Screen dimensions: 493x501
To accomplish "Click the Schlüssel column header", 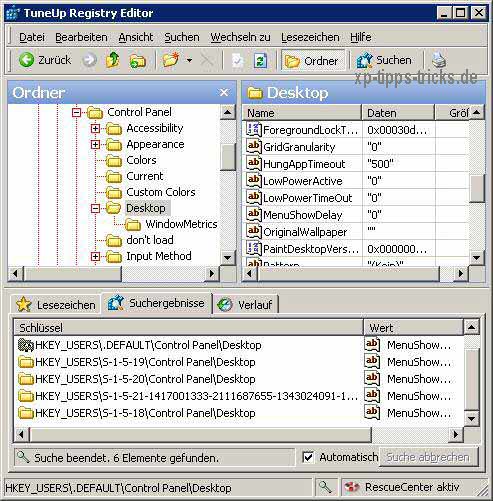I will (x=188, y=328).
